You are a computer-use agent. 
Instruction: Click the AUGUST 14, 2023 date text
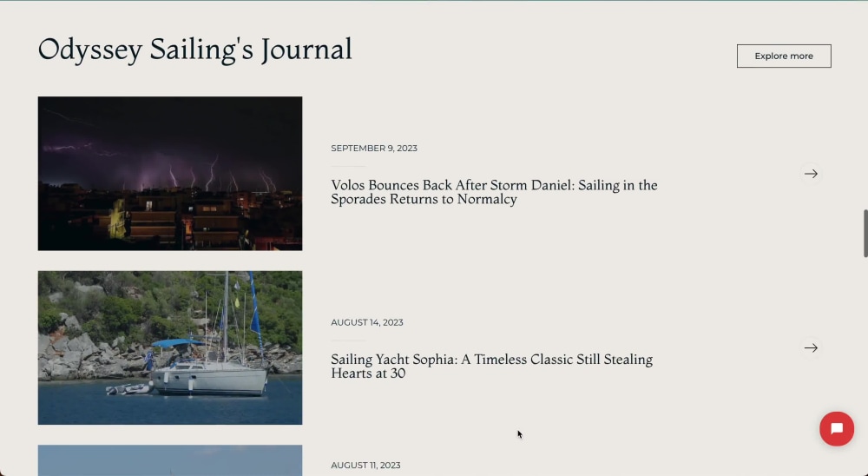[x=367, y=322]
